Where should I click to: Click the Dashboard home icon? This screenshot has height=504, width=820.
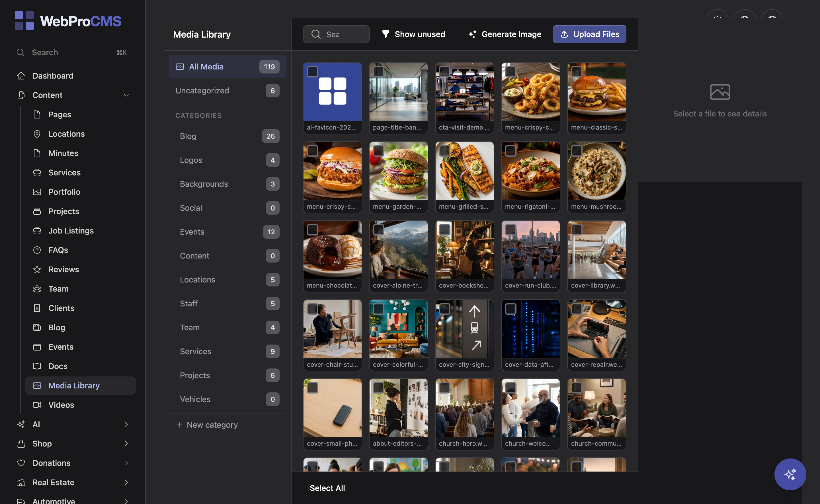(x=21, y=76)
